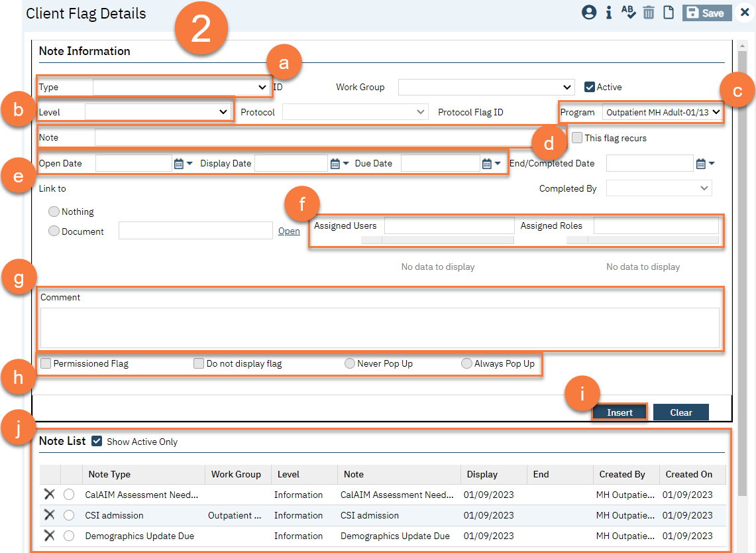This screenshot has height=553, width=756.
Task: Click the Created On column header
Action: (x=689, y=474)
